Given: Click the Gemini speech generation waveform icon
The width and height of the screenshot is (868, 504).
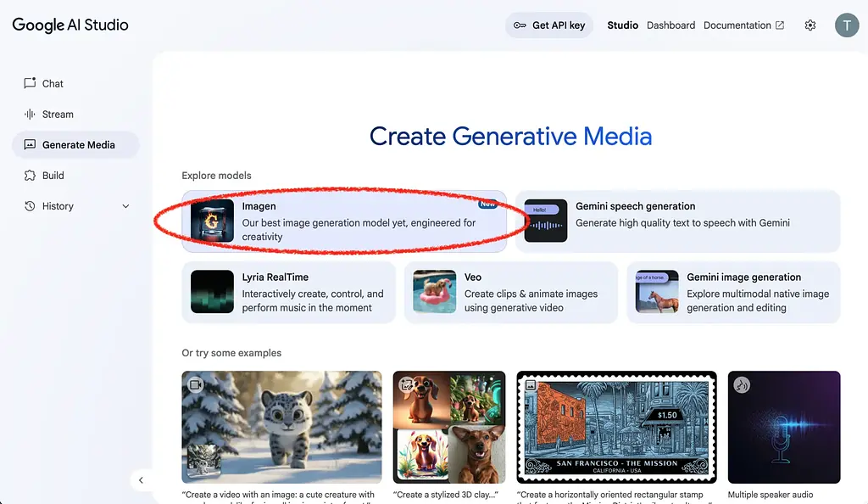Looking at the screenshot, I should click(545, 221).
